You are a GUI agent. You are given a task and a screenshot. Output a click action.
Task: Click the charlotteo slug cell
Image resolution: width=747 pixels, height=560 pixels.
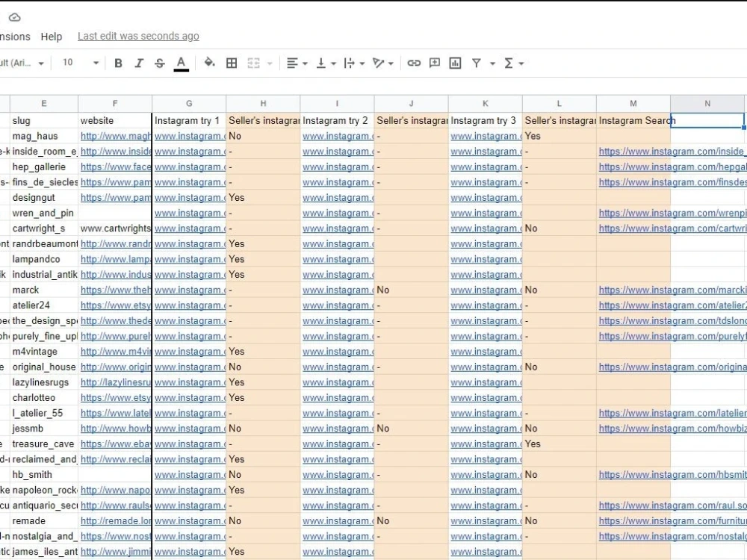click(x=44, y=398)
